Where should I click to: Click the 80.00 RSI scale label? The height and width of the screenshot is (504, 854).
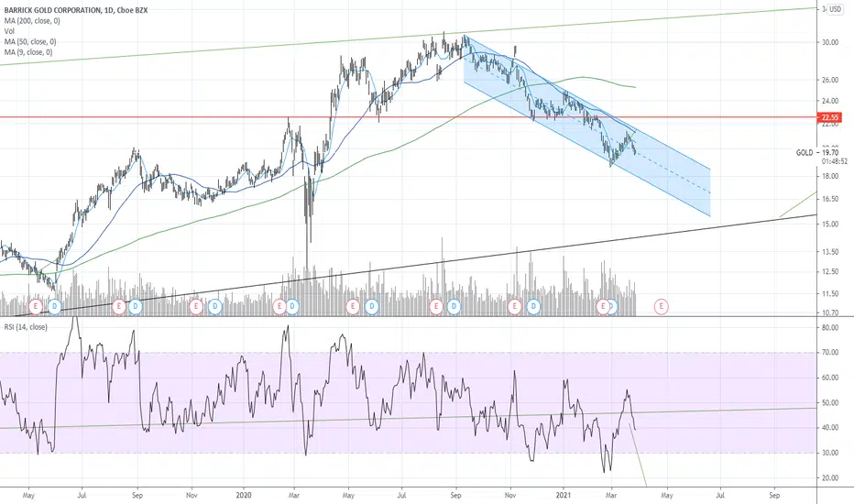(830, 327)
